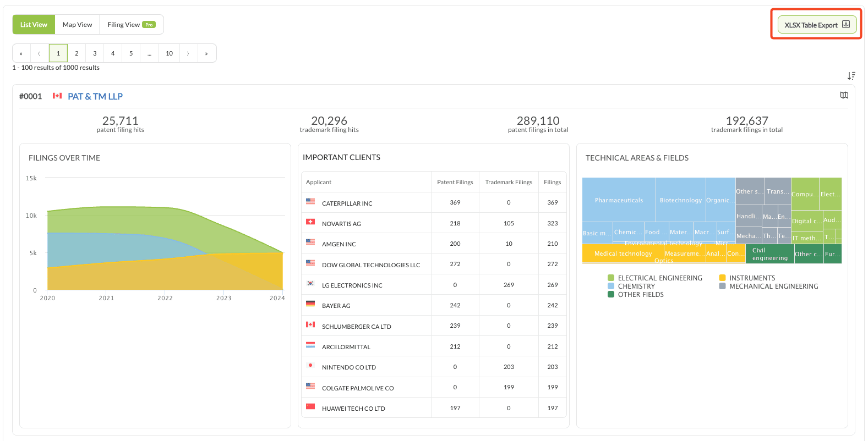Click the NINTENDO CO LTD applicant

(349, 367)
